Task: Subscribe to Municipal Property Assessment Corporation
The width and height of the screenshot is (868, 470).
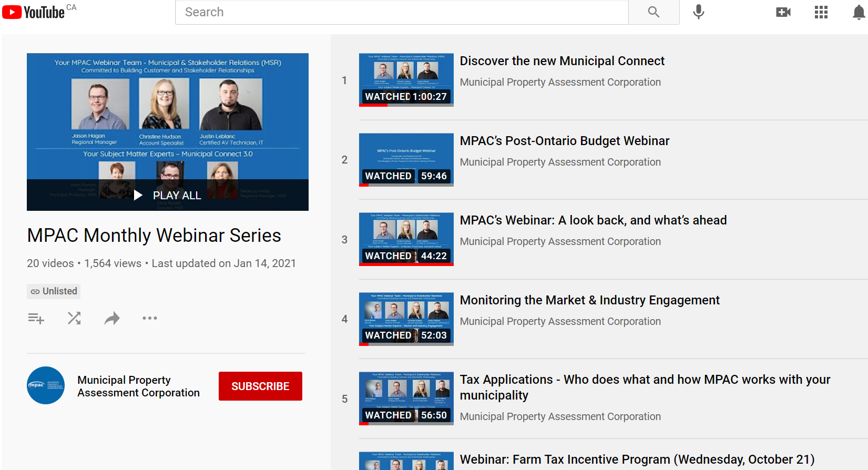Action: (x=260, y=386)
